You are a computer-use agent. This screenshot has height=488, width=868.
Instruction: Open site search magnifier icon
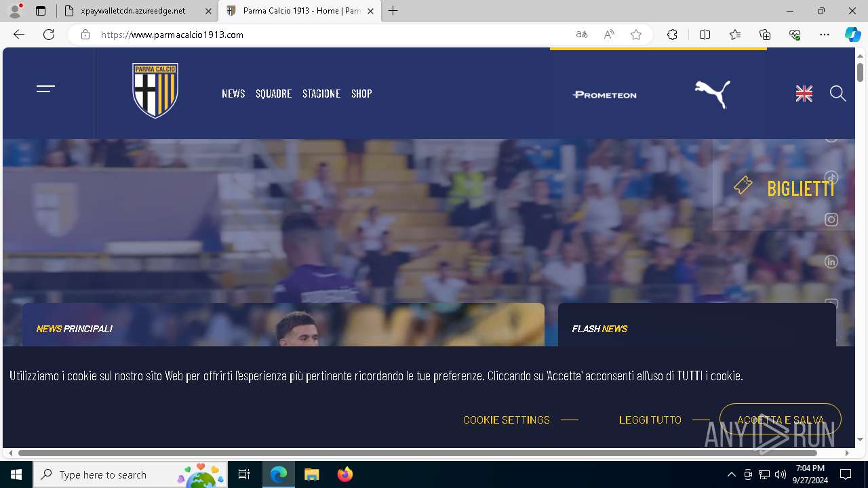tap(838, 94)
